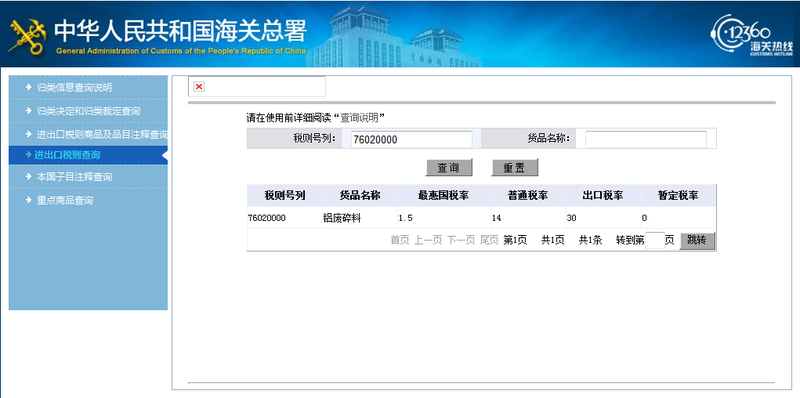This screenshot has width=800, height=398.
Task: Click the 跳转 jump button
Action: point(697,241)
